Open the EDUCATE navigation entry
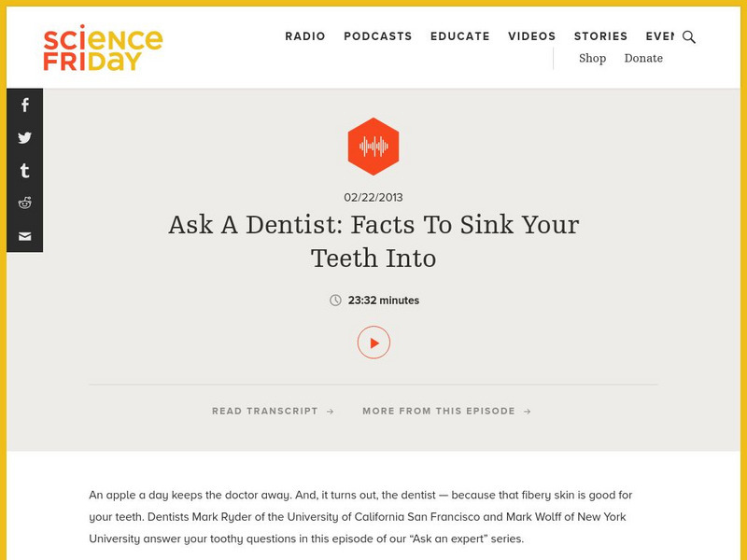Image resolution: width=747 pixels, height=560 pixels. 459,36
